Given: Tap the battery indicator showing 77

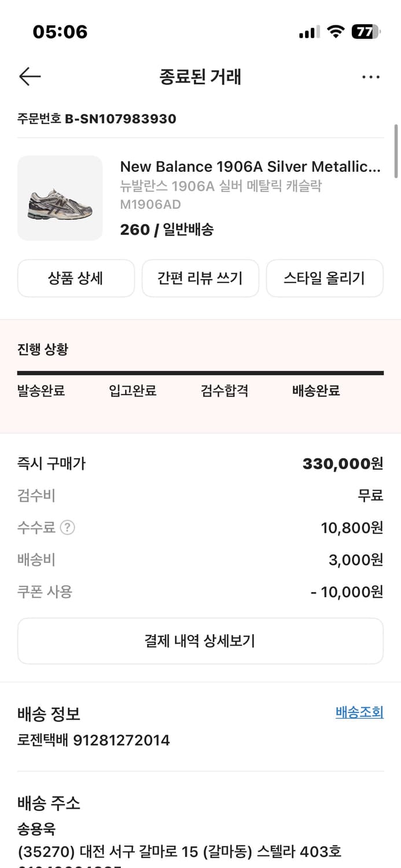Looking at the screenshot, I should point(366,33).
